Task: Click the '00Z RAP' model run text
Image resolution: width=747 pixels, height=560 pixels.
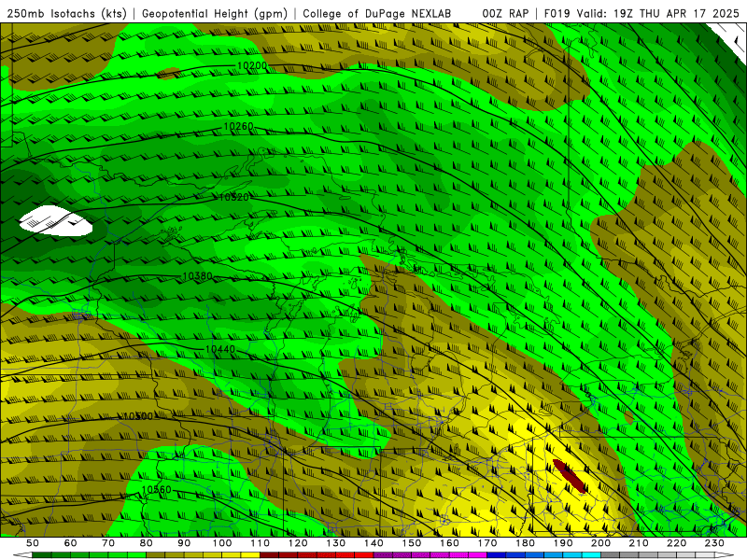Action: (505, 13)
